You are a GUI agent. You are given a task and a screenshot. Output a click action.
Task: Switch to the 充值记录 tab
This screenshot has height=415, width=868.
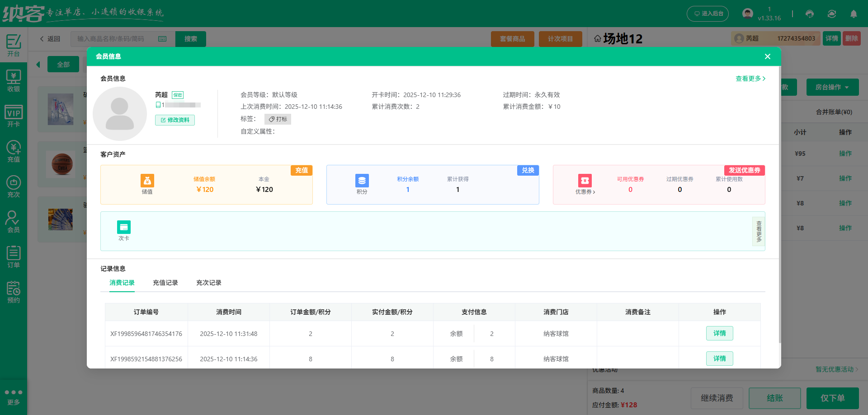point(165,283)
